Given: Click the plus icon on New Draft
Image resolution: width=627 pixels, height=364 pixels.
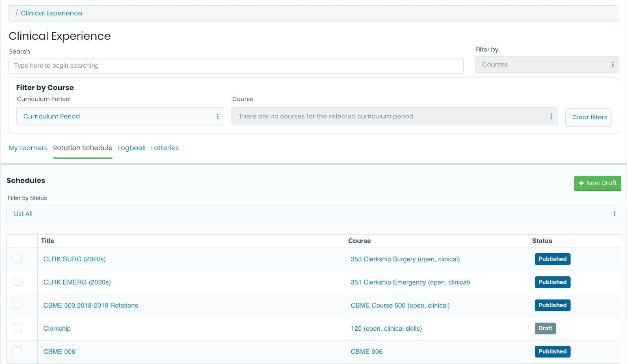Looking at the screenshot, I should coord(581,183).
